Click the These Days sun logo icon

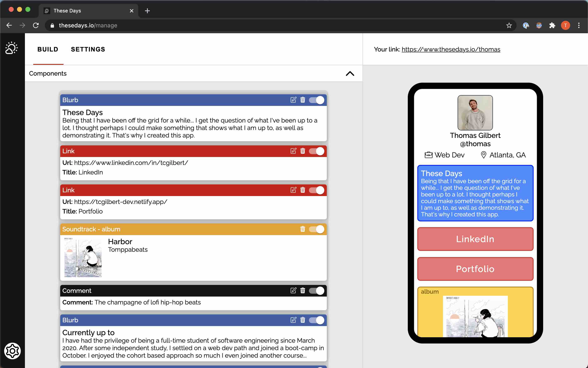(x=11, y=48)
